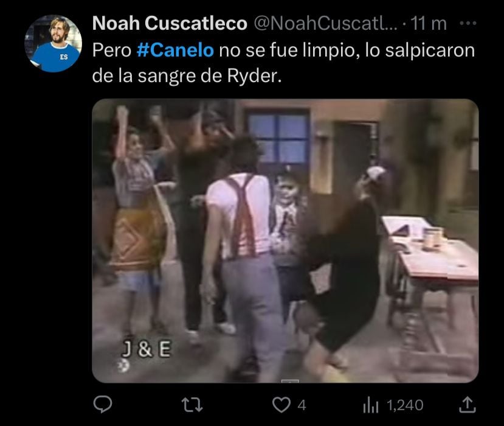Viewport: 504px width, 426px height.
Task: Click the like count number 4
Action: point(302,405)
